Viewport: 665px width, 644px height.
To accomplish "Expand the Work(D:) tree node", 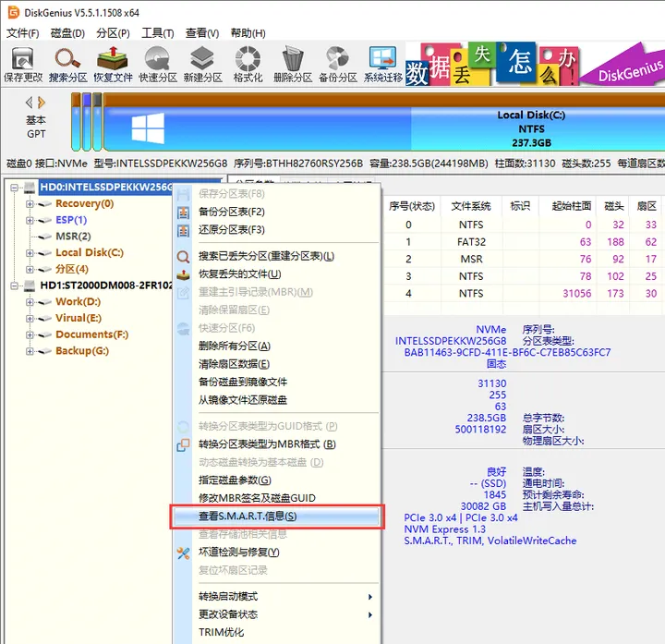I will [x=30, y=302].
